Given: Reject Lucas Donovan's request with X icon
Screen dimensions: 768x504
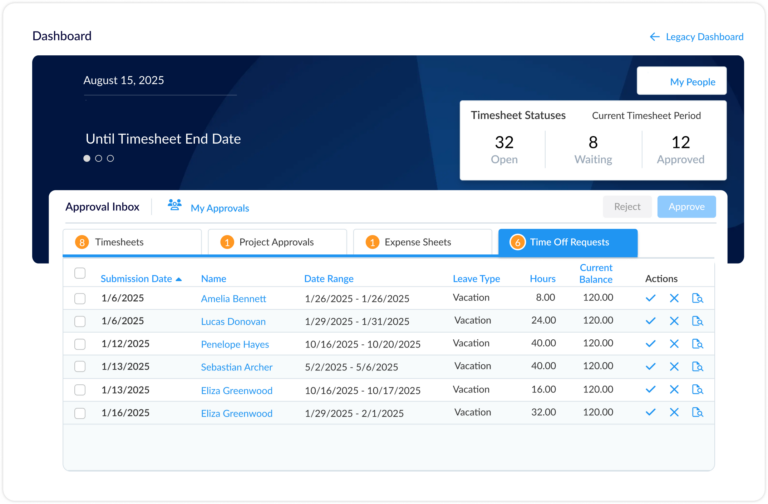Looking at the screenshot, I should 674,321.
